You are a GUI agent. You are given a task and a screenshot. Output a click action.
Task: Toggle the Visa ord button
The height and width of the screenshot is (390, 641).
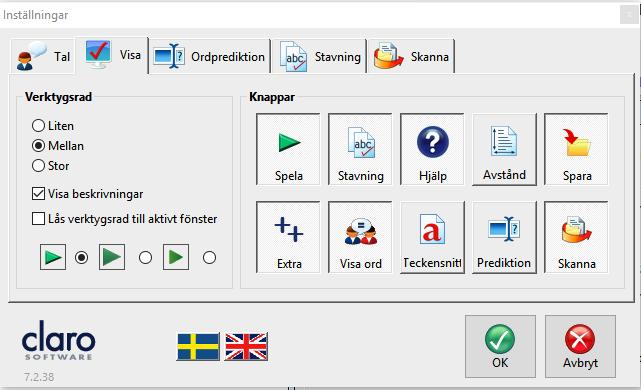point(361,237)
